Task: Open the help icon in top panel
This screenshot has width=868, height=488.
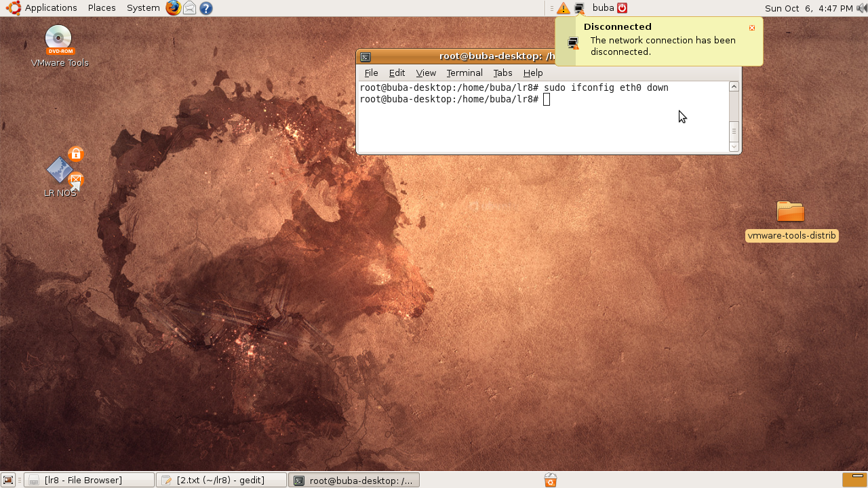Action: pyautogui.click(x=206, y=8)
